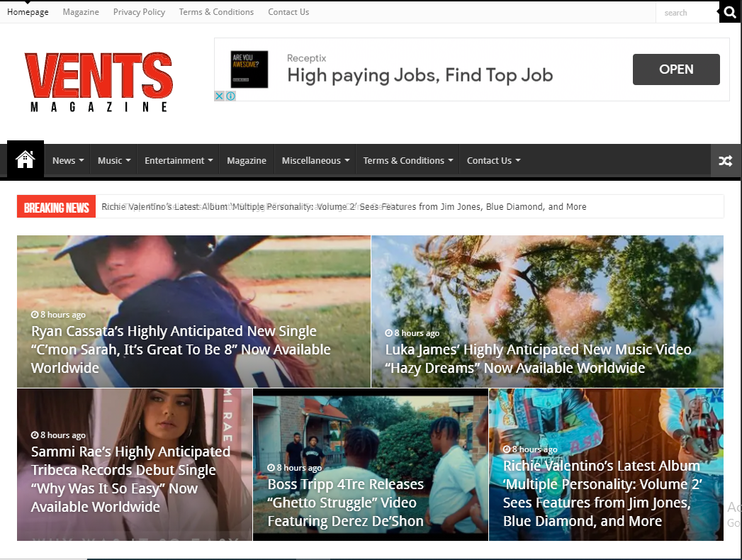Open the Sammi Rae debut single article
This screenshot has height=560, width=742.
[130, 479]
